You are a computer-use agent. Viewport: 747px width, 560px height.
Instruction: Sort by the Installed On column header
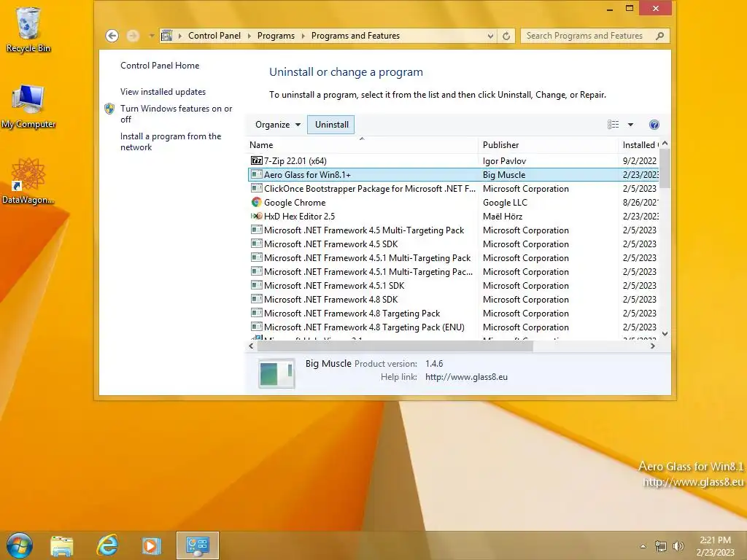(639, 145)
